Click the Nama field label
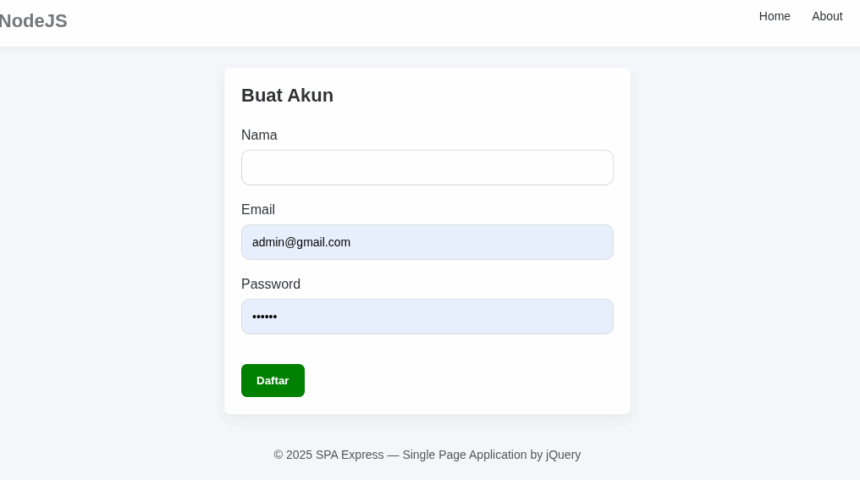The image size is (860, 480). point(259,135)
